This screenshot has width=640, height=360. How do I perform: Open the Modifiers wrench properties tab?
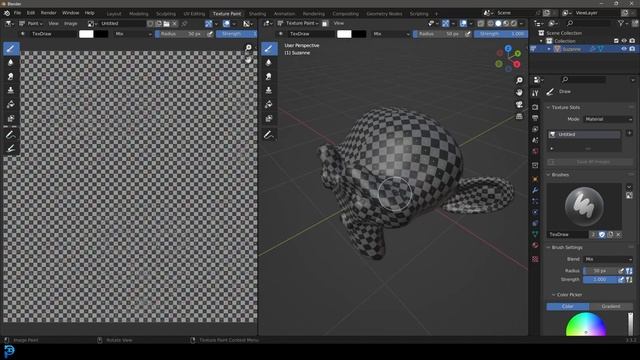pos(535,190)
